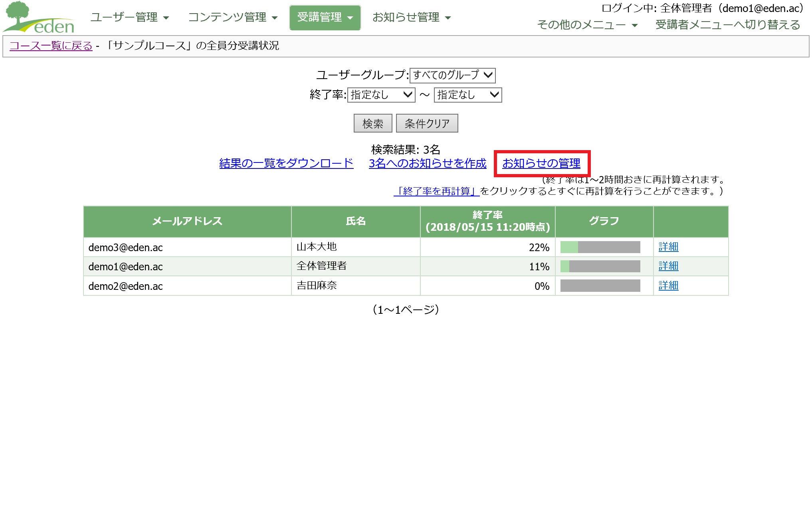Click 3名へのお知らせを作成 link
The image size is (812, 511).
click(x=427, y=163)
